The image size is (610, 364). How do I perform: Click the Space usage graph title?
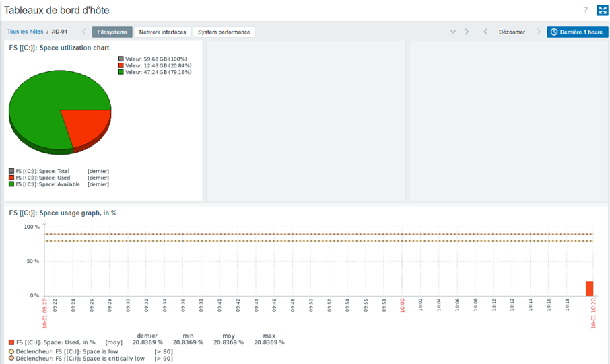click(x=63, y=213)
